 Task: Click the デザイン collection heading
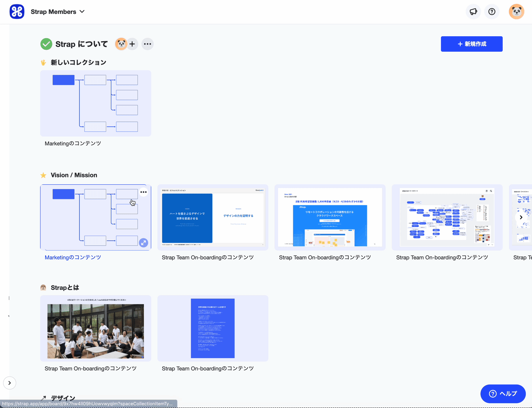tap(63, 398)
